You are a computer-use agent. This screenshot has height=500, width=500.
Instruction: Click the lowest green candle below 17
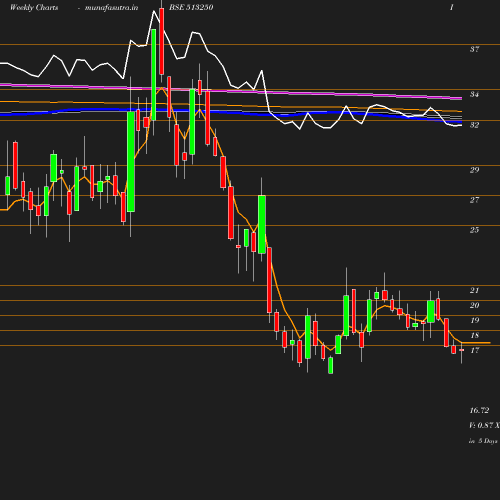point(330,365)
